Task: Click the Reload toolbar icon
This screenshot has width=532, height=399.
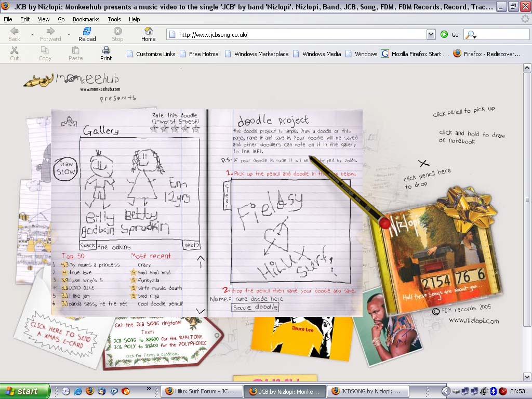Action: 87,32
